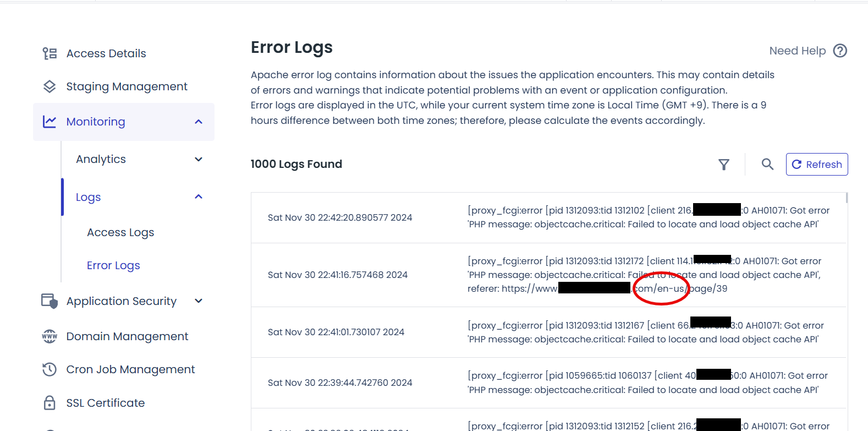Click the Error Logs page title
The height and width of the screenshot is (431, 868).
[292, 47]
